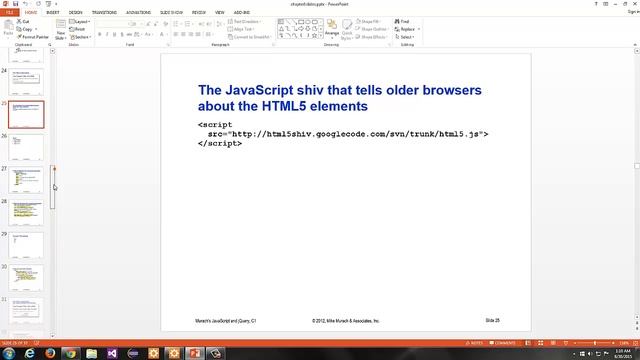Switch to the INSERT tab
640x360 pixels.
(x=53, y=12)
